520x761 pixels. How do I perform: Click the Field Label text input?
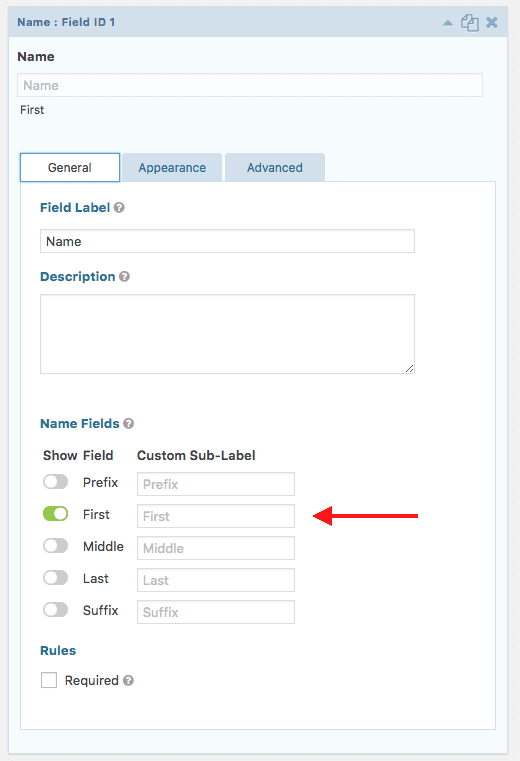[227, 241]
